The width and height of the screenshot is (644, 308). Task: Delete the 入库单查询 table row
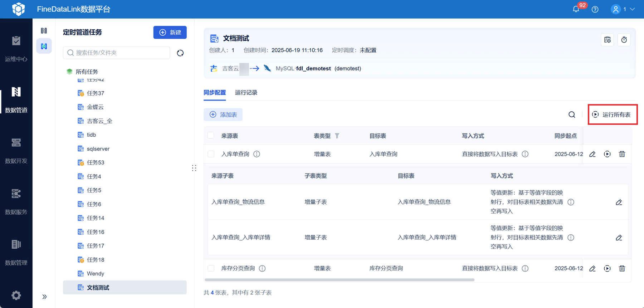click(x=622, y=154)
